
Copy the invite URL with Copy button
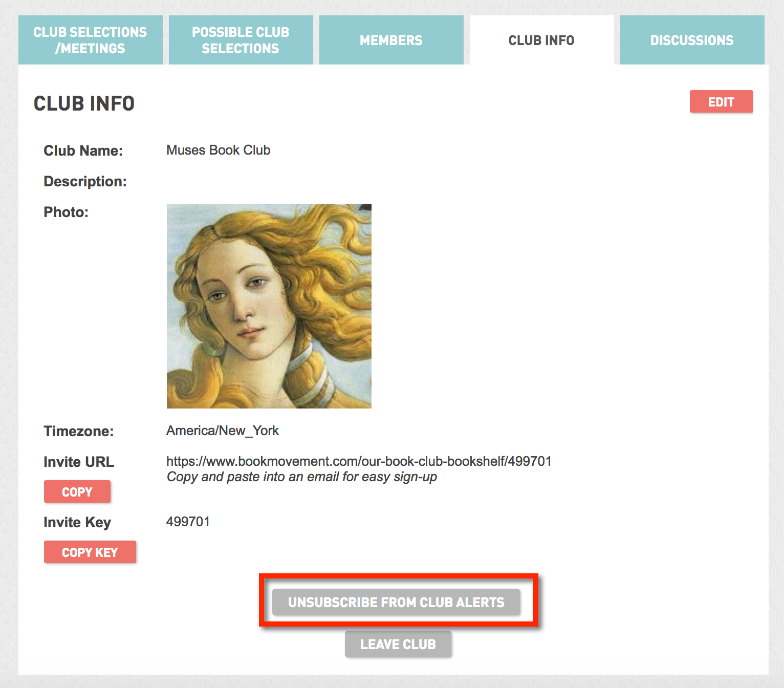pyautogui.click(x=77, y=491)
